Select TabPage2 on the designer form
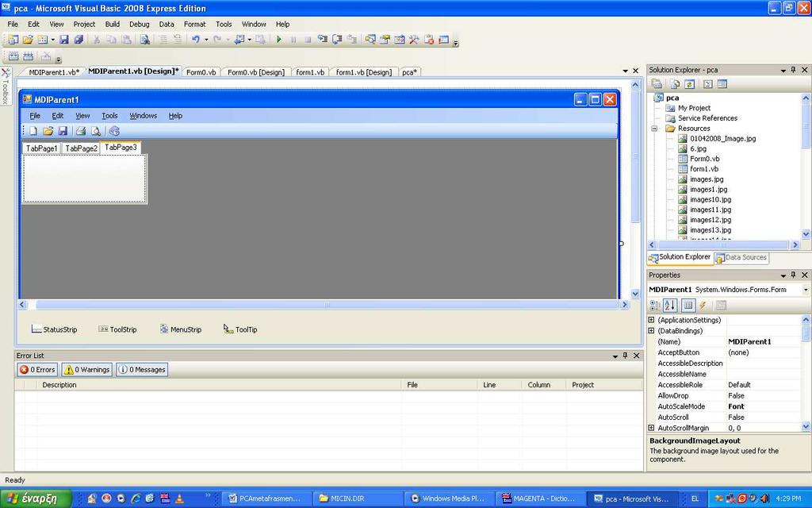This screenshot has width=812, height=508. [82, 148]
